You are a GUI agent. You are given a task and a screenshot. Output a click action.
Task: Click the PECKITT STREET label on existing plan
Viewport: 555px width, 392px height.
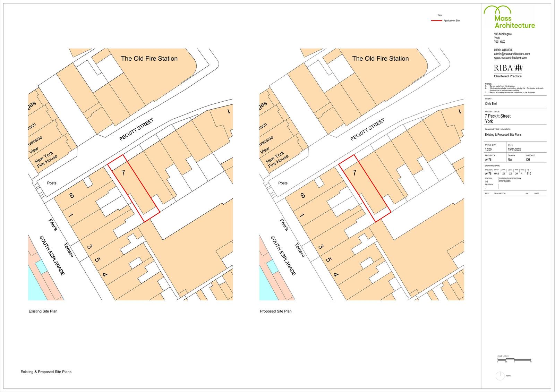click(136, 129)
